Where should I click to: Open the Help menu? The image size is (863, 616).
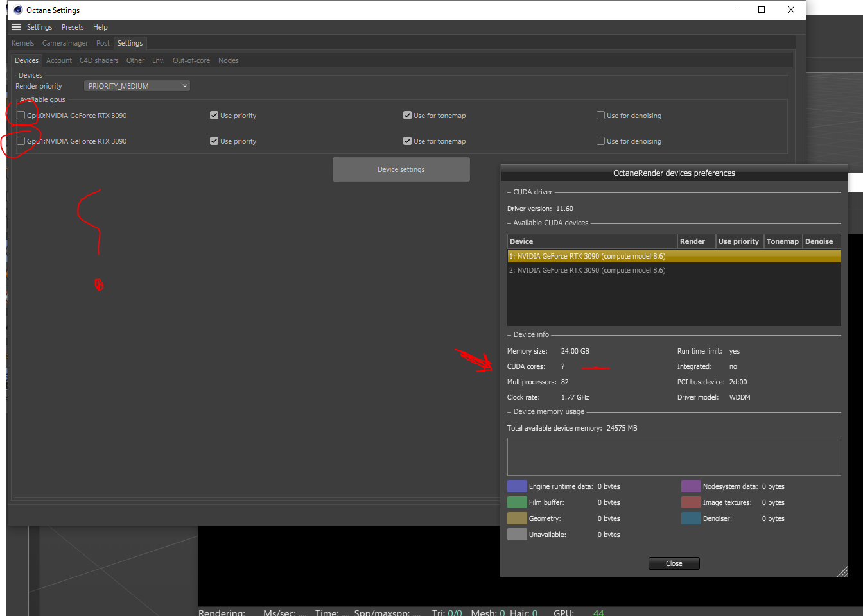coord(100,27)
